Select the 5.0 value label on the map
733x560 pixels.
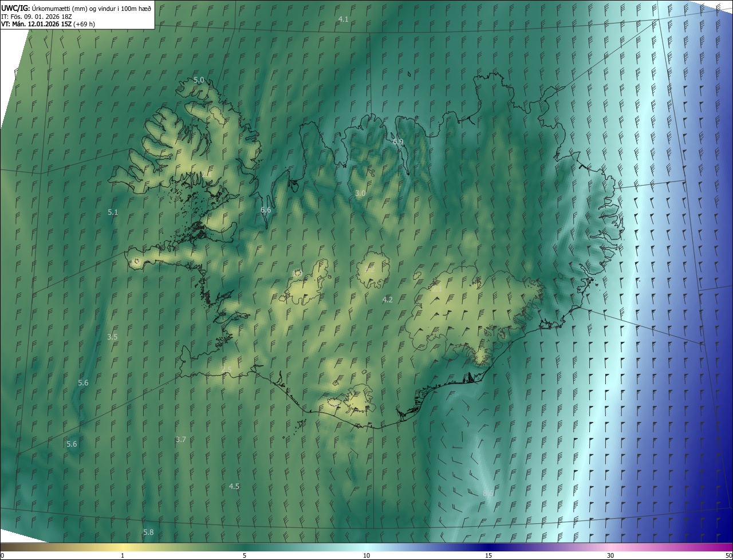tap(199, 80)
